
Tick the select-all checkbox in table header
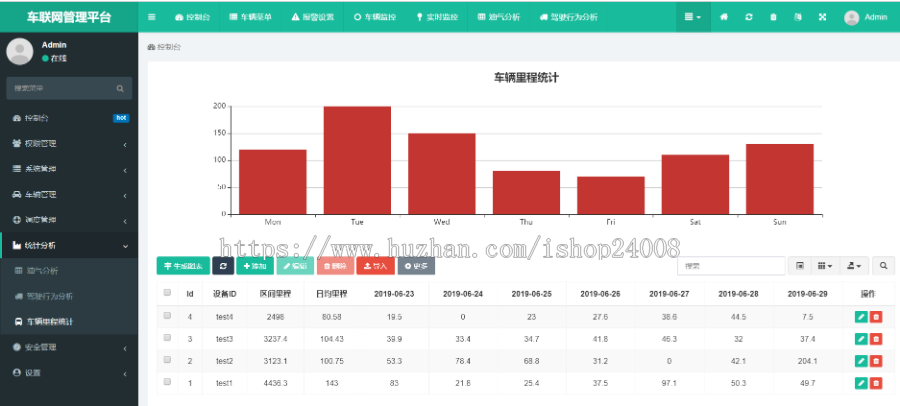[x=167, y=292]
